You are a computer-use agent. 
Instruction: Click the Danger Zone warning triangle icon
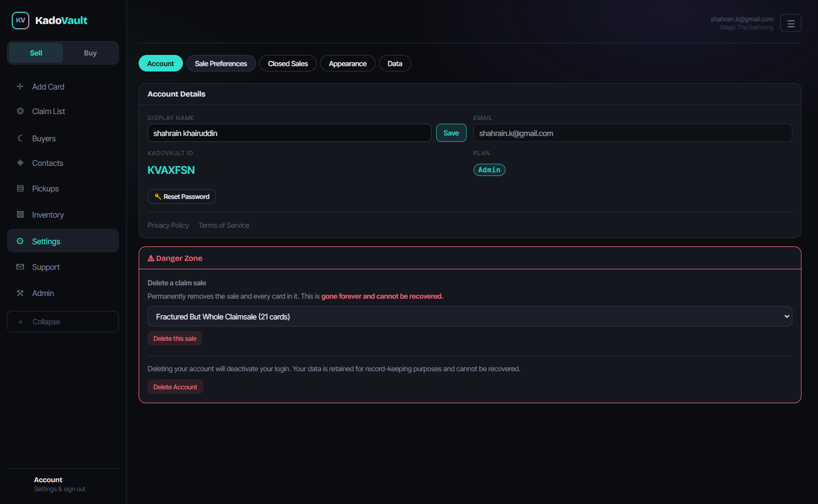151,258
